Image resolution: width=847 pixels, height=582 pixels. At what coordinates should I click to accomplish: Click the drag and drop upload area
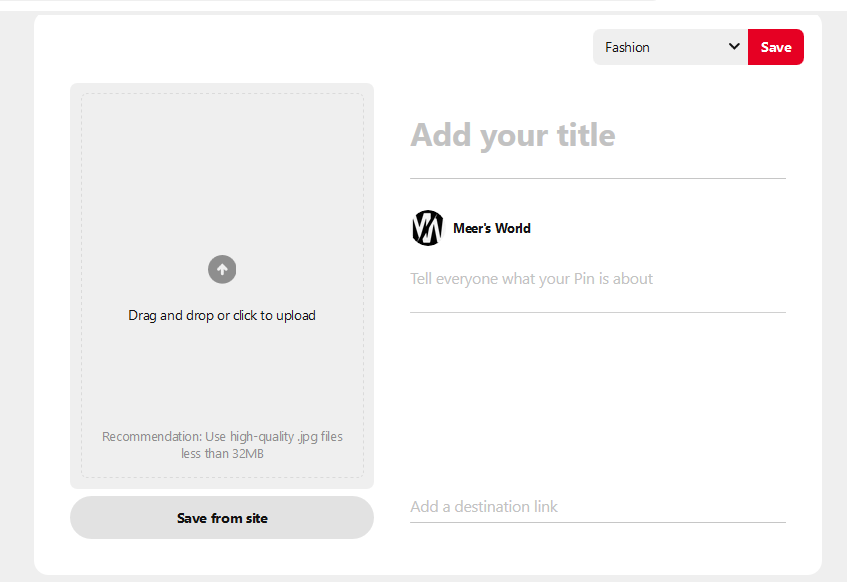(x=222, y=314)
